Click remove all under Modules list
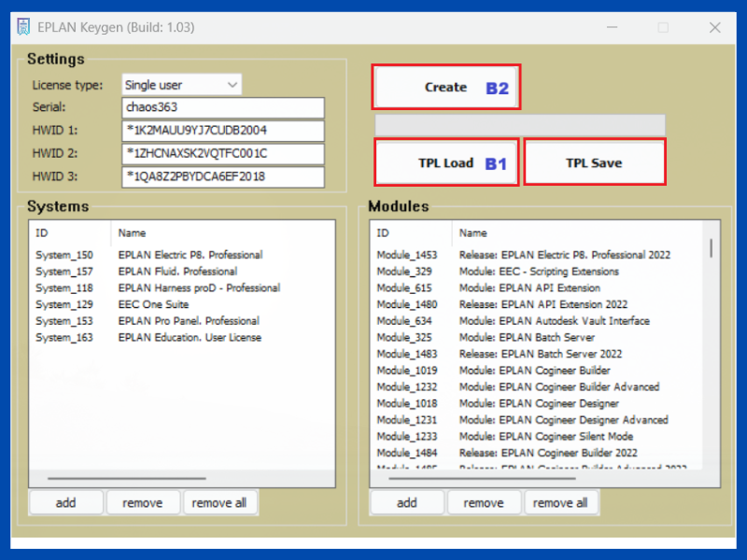Image resolution: width=747 pixels, height=560 pixels. click(x=560, y=503)
